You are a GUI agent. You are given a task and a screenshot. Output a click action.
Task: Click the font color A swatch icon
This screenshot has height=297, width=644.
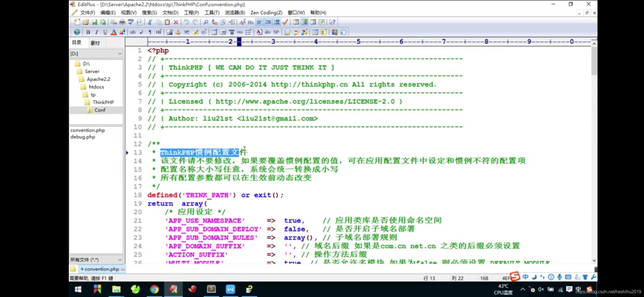(x=114, y=32)
